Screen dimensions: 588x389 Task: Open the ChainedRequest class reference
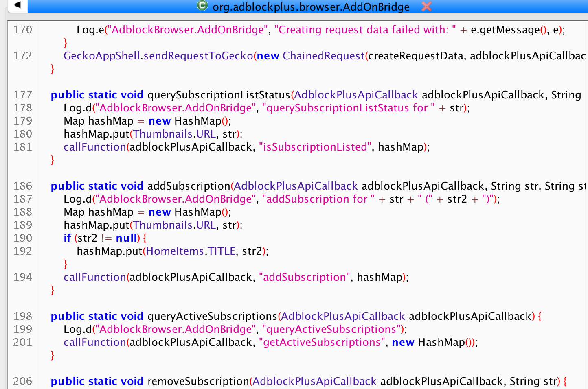[324, 56]
